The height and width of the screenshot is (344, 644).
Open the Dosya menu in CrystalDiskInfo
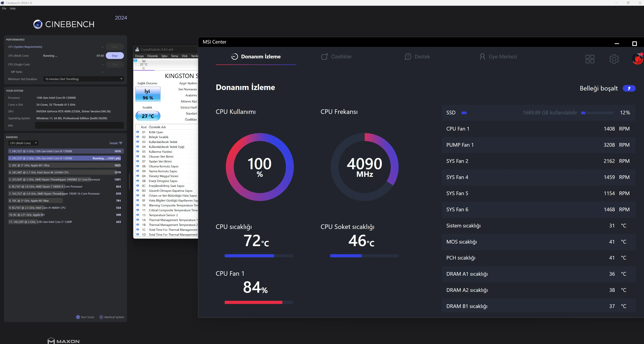139,56
